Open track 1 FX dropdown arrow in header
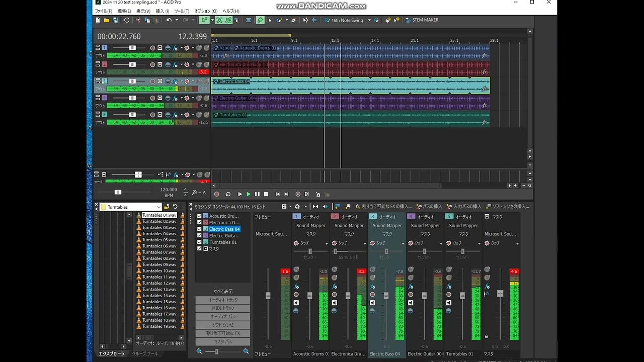Image resolution: width=644 pixels, height=362 pixels. click(182, 48)
